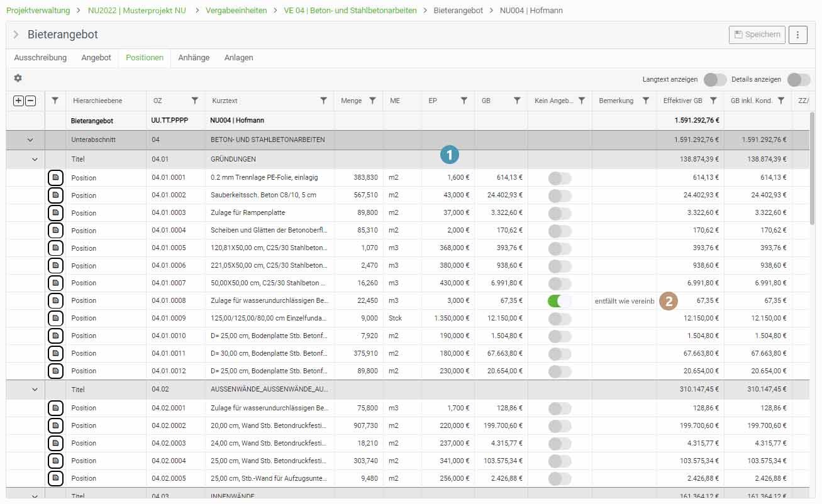The width and height of the screenshot is (822, 504).
Task: Enable Kein Angebot for position 04.01.0009
Action: [x=560, y=318]
